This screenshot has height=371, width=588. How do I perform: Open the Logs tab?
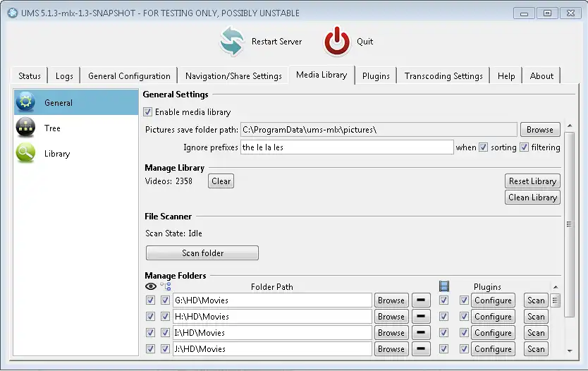pyautogui.click(x=64, y=75)
